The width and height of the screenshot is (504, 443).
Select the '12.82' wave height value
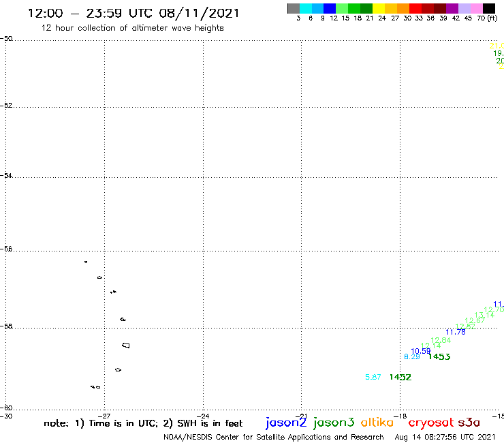coord(465,326)
